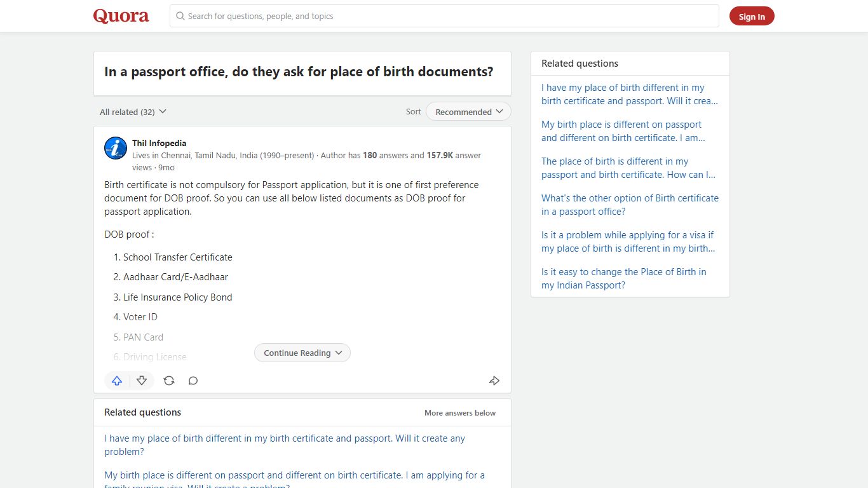Jump to More answers below

(460, 413)
